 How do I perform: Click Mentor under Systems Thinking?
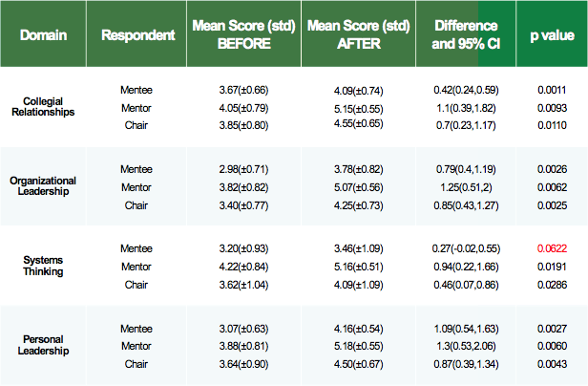136,267
